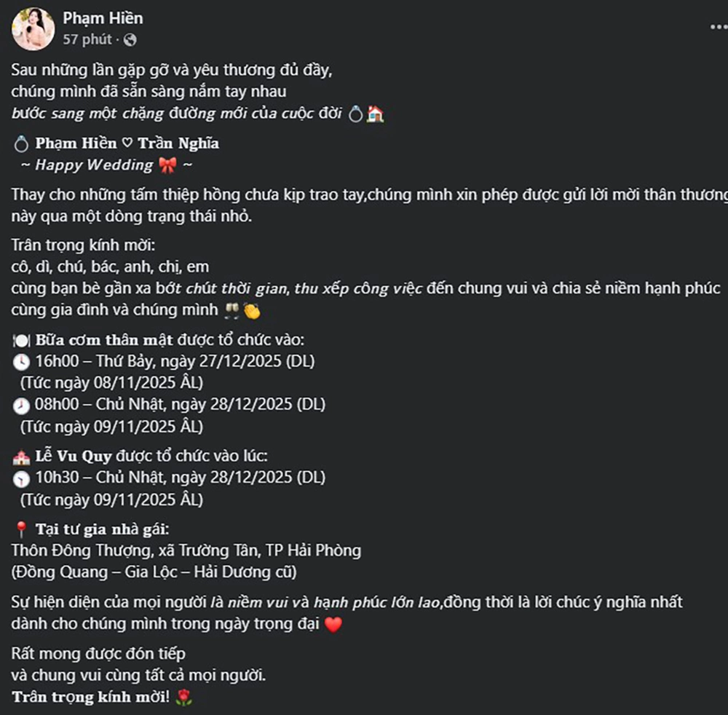The height and width of the screenshot is (715, 728).
Task: Click the clinking glasses emoji
Action: click(234, 310)
